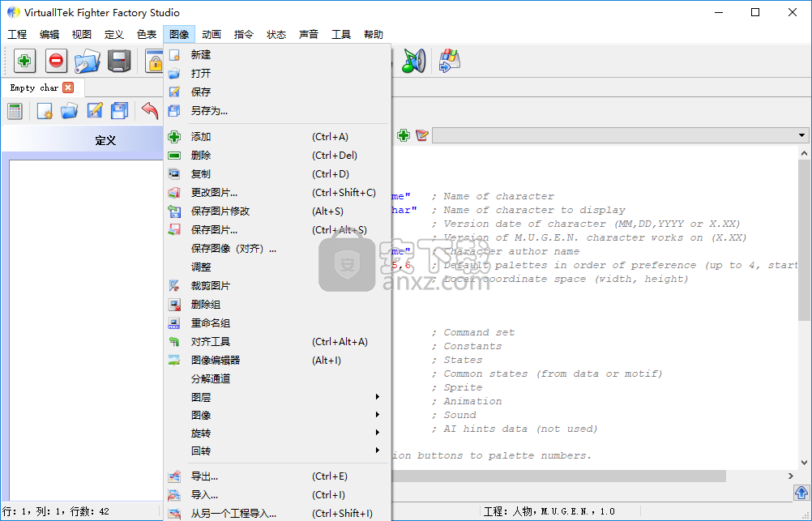
Task: Choose 更改图片... menu entry
Action: [277, 193]
